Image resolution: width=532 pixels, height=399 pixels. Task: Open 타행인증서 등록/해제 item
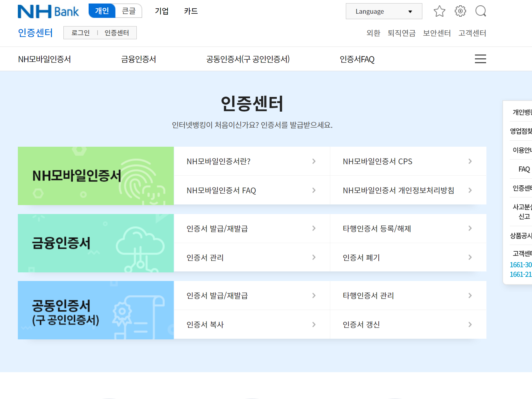click(x=408, y=228)
